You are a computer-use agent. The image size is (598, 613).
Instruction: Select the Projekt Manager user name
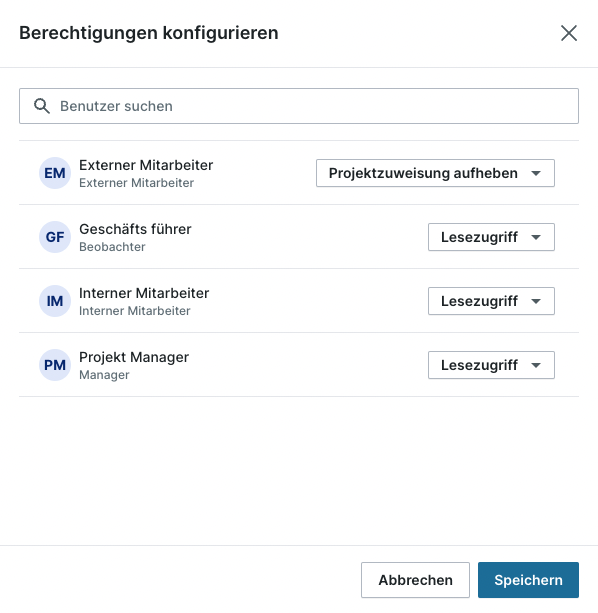134,357
